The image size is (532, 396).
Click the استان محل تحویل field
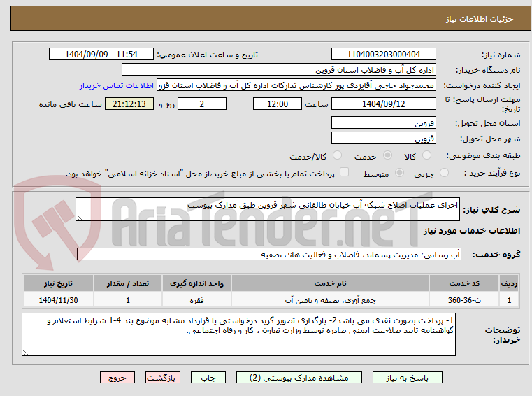point(383,122)
